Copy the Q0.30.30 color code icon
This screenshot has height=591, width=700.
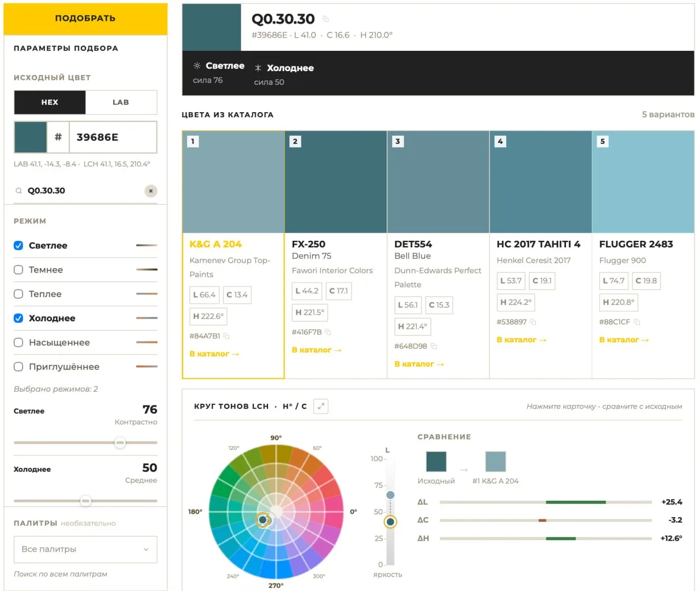tap(325, 19)
